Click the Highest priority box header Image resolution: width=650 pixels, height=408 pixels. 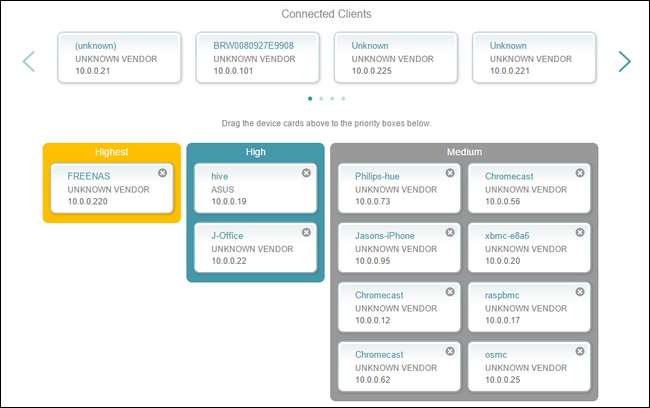112,152
